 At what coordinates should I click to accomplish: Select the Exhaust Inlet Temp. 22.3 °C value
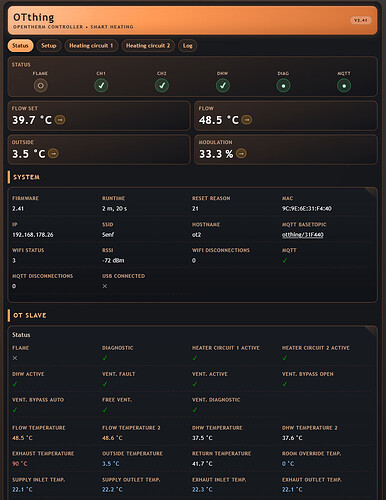(202, 490)
